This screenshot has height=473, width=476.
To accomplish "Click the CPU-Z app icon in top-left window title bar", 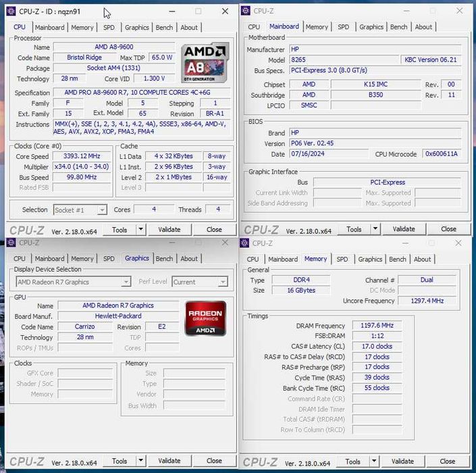I will point(11,11).
